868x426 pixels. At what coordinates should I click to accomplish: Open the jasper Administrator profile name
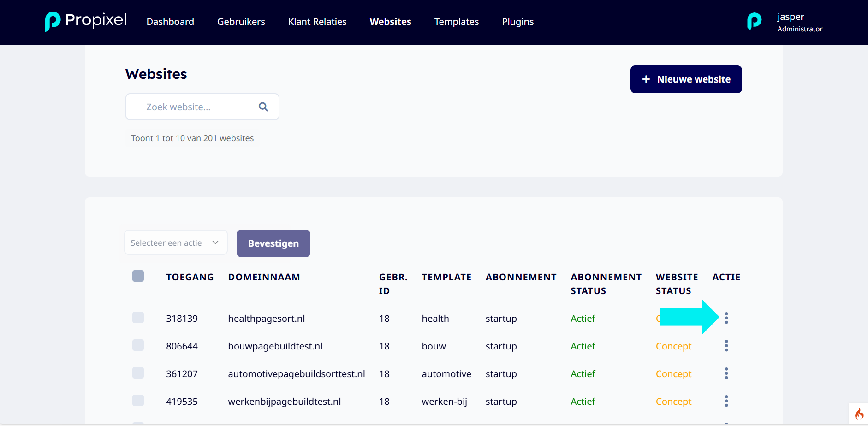[x=800, y=22]
